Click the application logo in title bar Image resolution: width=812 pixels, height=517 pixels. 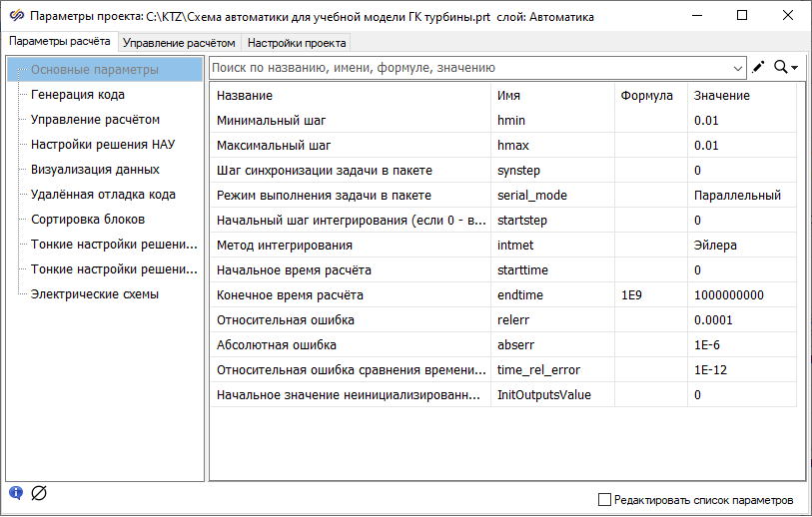16,16
